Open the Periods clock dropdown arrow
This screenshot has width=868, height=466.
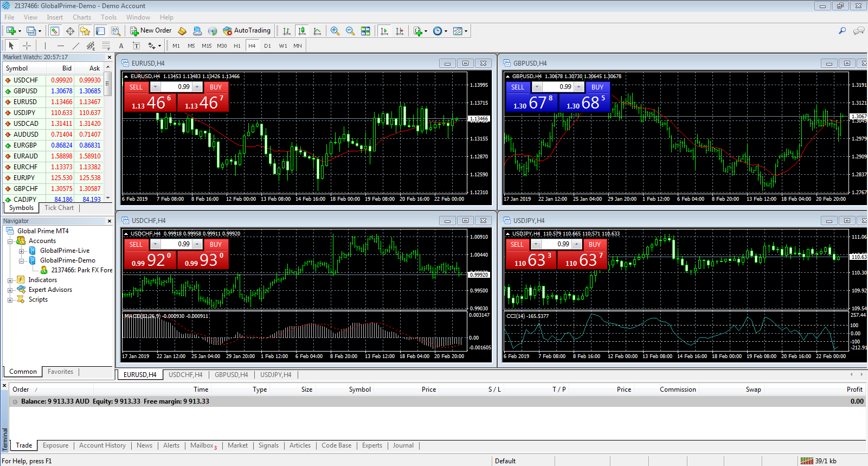click(446, 31)
